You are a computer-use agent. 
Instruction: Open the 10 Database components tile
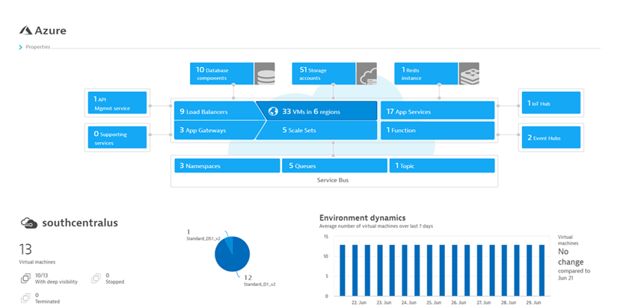click(222, 73)
